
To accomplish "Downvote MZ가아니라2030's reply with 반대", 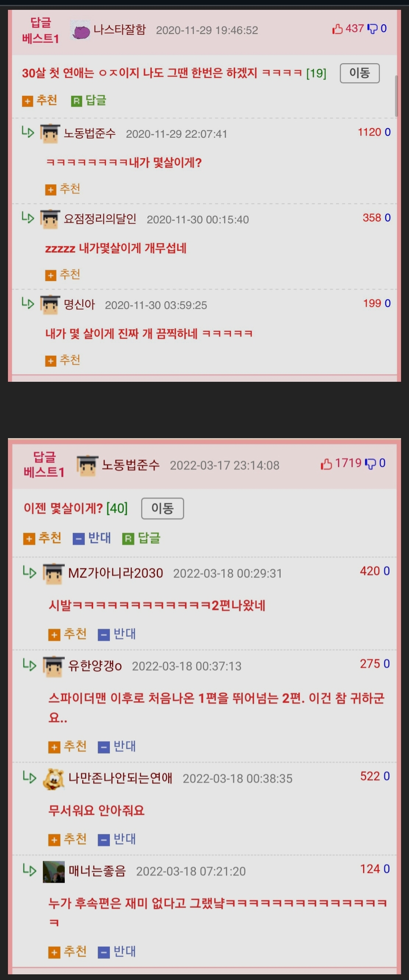I will (117, 634).
